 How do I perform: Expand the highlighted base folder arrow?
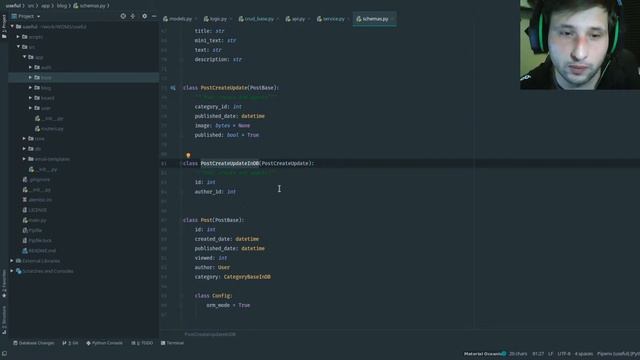coord(31,78)
